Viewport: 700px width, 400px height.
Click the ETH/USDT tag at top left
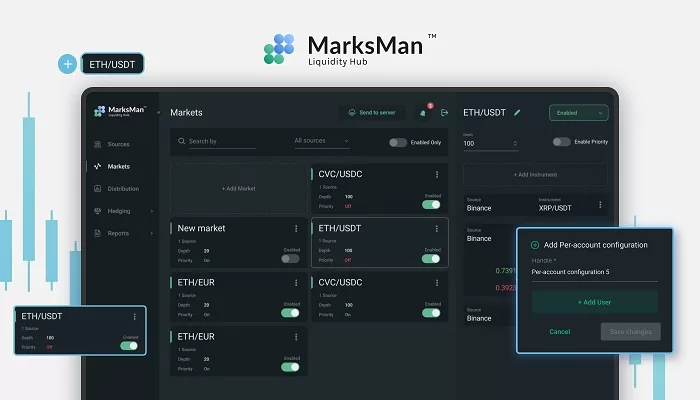(112, 64)
